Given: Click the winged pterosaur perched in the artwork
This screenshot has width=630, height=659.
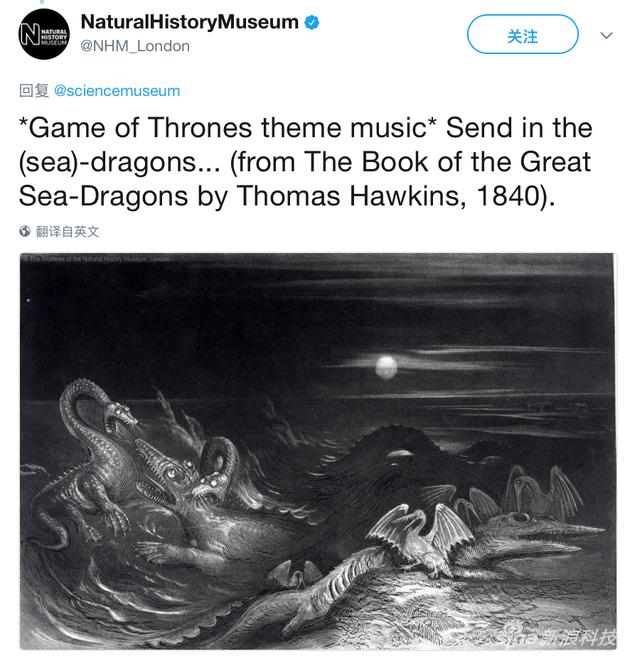Looking at the screenshot, I should point(422,538).
